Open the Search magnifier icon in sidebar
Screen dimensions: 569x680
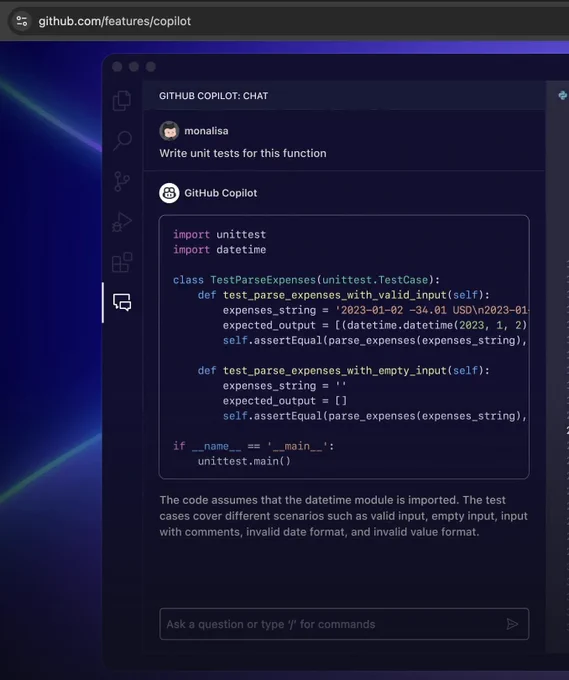122,141
